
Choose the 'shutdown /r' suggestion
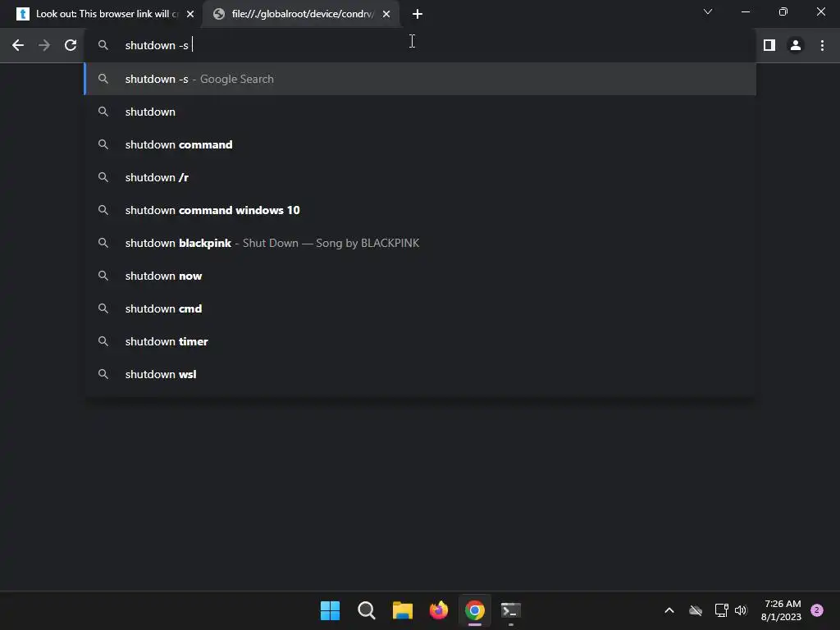[x=420, y=177]
